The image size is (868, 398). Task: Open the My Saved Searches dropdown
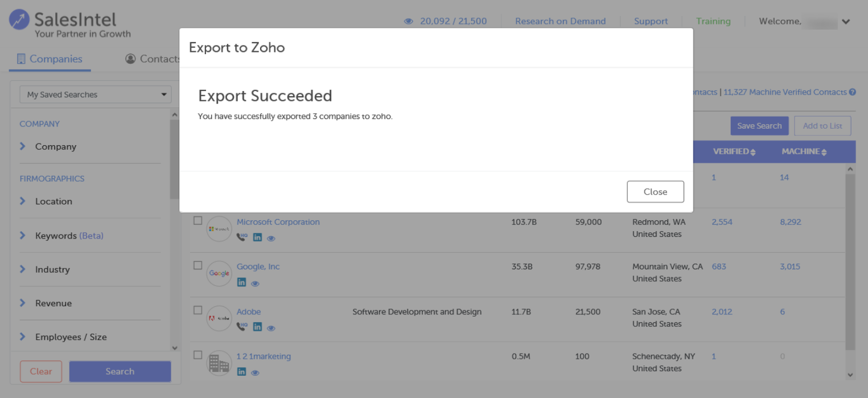click(x=96, y=95)
